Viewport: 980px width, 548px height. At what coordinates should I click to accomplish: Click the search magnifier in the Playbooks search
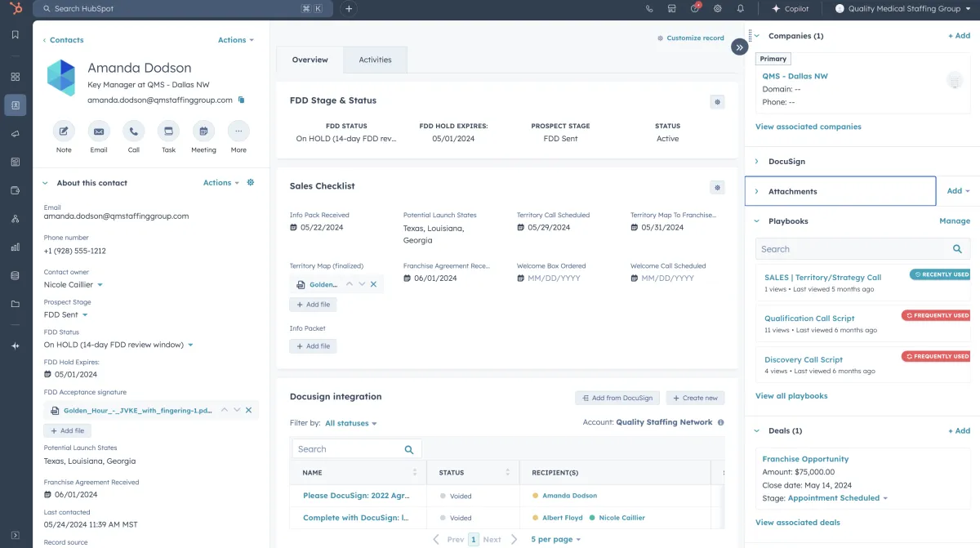958,249
